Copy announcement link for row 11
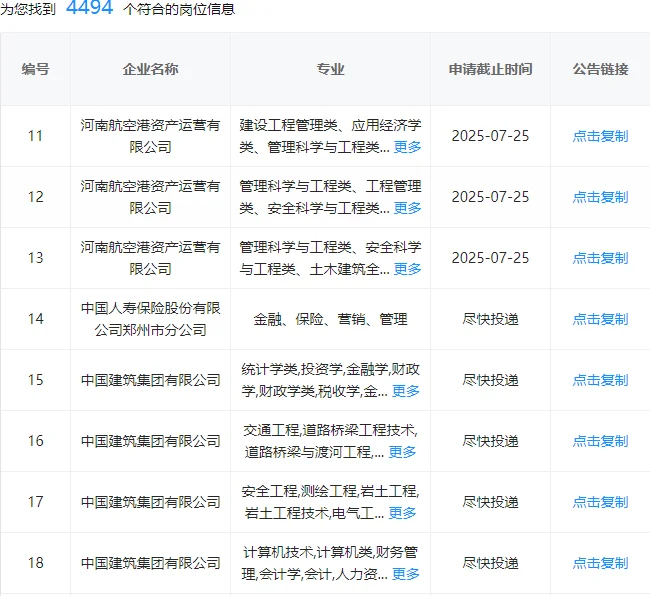This screenshot has height=596, width=650. [600, 136]
